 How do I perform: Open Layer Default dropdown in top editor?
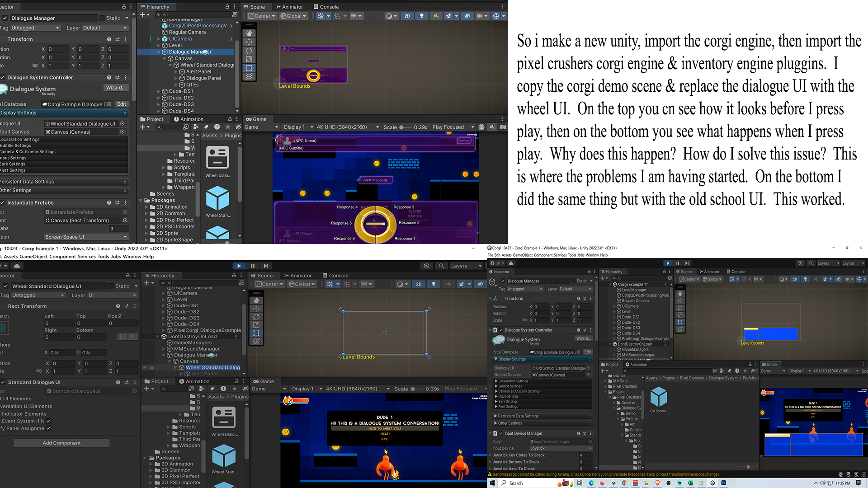point(105,28)
